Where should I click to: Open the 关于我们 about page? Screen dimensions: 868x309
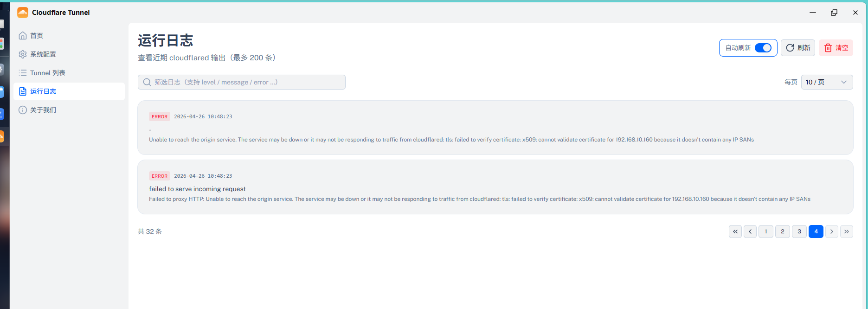[x=69, y=110]
